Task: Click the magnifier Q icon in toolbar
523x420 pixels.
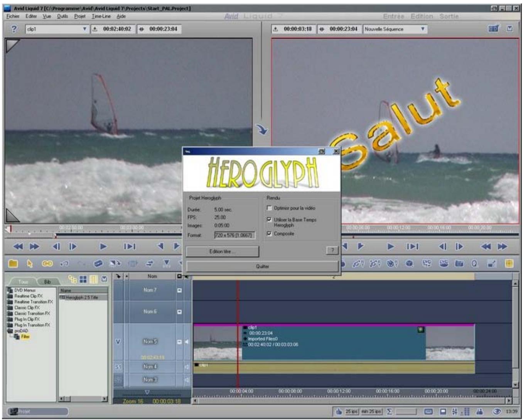Action: coord(474,264)
